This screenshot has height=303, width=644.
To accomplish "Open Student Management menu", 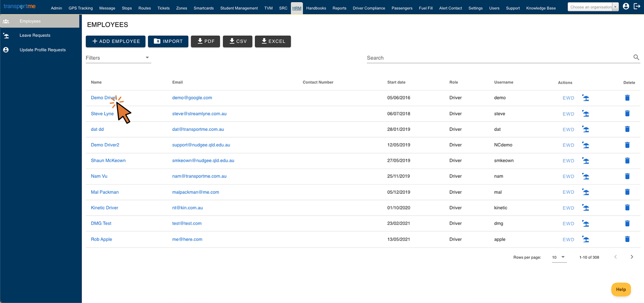I will tap(239, 8).
